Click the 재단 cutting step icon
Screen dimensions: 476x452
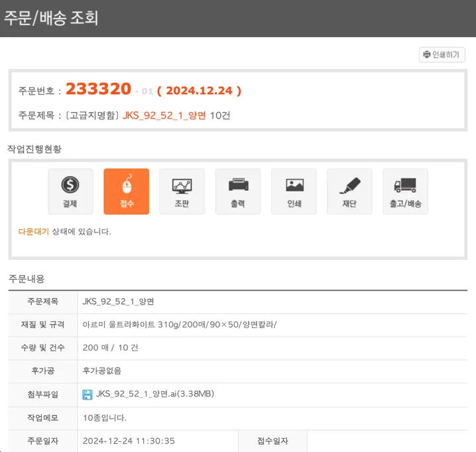[x=349, y=192]
